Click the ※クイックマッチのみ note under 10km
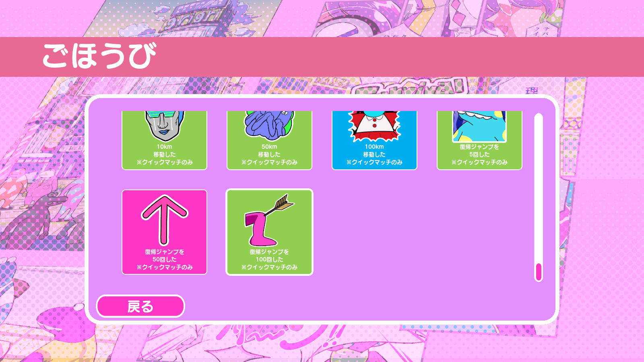This screenshot has height=362, width=644. pyautogui.click(x=164, y=162)
